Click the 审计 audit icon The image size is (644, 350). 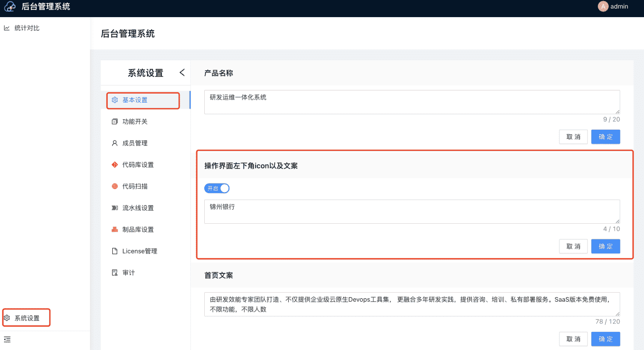pyautogui.click(x=115, y=273)
